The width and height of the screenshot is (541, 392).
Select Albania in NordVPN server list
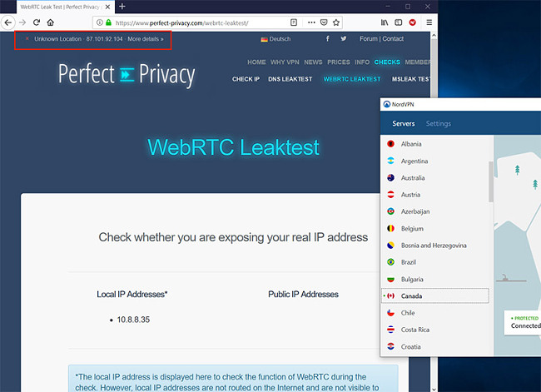(x=434, y=144)
